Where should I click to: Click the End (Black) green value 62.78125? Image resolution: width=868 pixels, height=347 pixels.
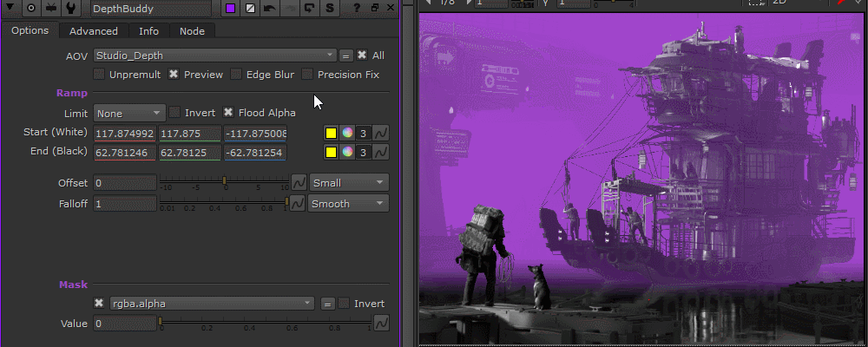[190, 152]
